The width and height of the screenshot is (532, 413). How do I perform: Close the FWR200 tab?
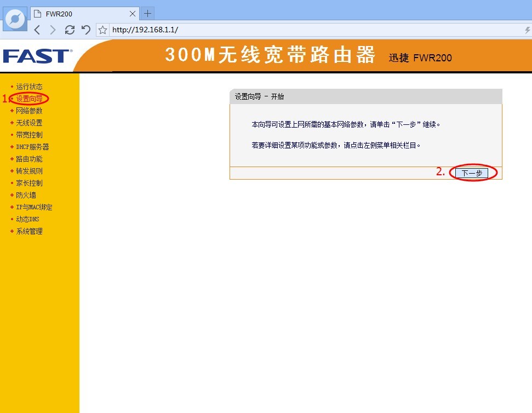click(x=133, y=14)
